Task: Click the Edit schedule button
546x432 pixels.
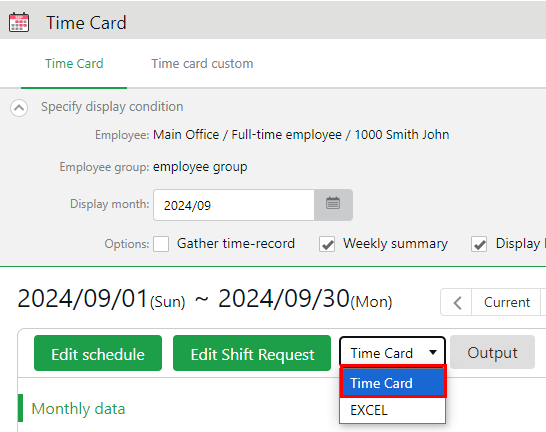Action: coord(98,353)
